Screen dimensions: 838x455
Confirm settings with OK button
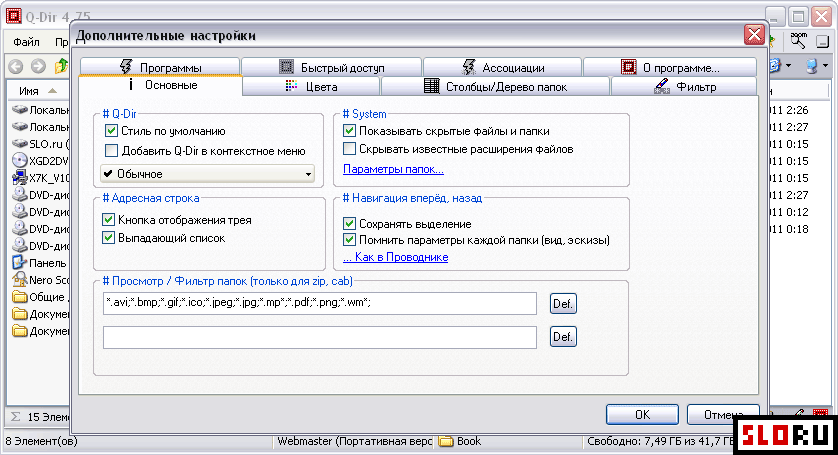[642, 414]
